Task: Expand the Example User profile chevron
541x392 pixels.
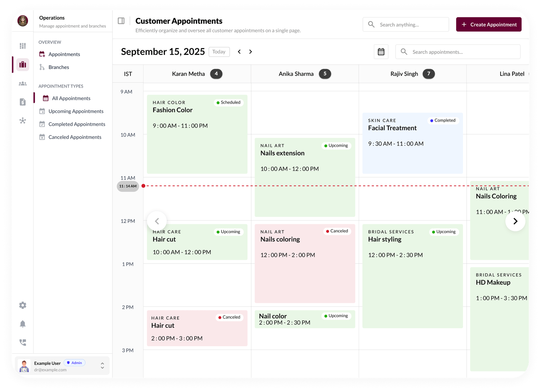Action: (102, 366)
